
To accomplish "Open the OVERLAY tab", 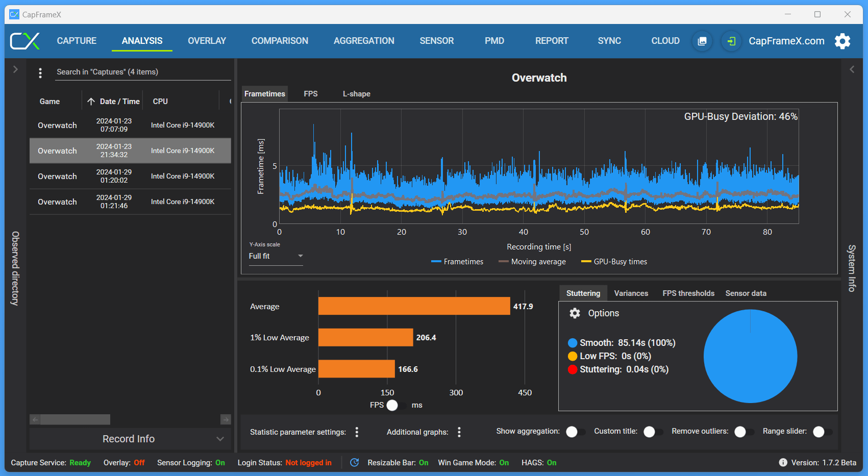I will pos(207,41).
